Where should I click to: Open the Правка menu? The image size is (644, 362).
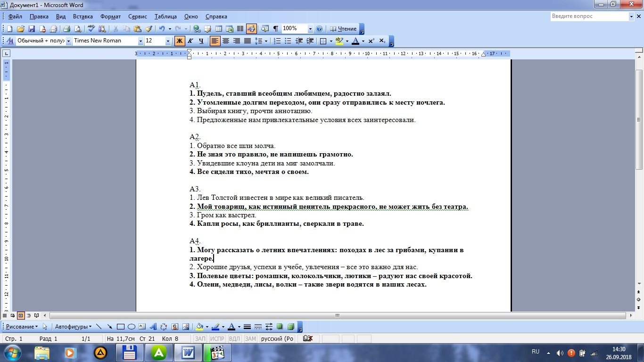39,16
